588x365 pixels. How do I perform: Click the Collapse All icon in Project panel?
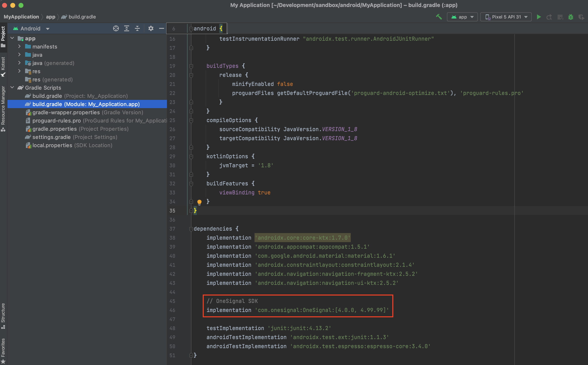coord(137,29)
